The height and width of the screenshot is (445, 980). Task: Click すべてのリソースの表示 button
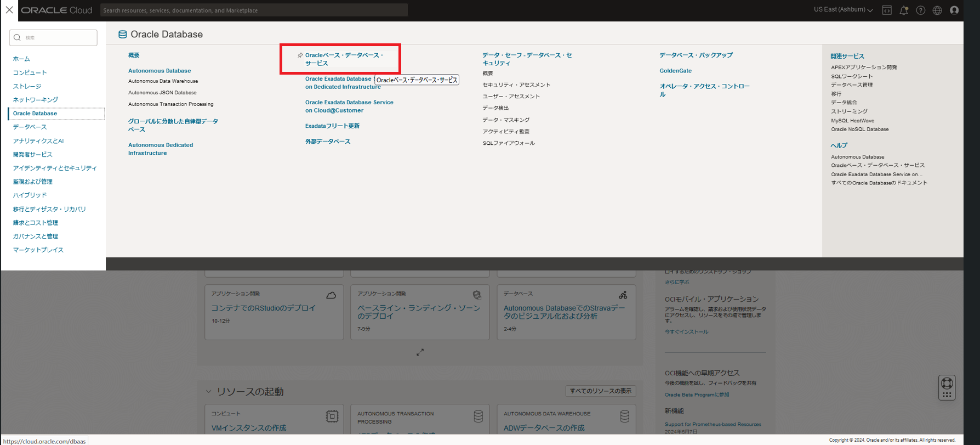coord(601,391)
